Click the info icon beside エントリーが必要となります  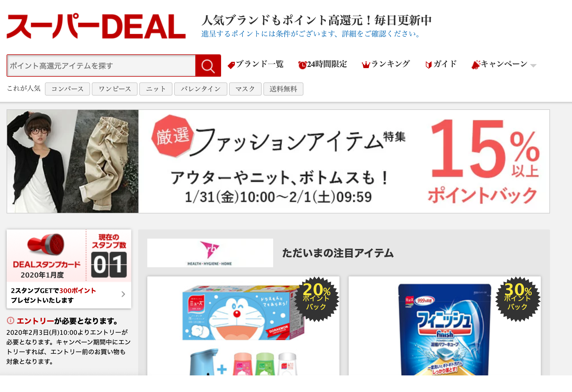(x=11, y=320)
